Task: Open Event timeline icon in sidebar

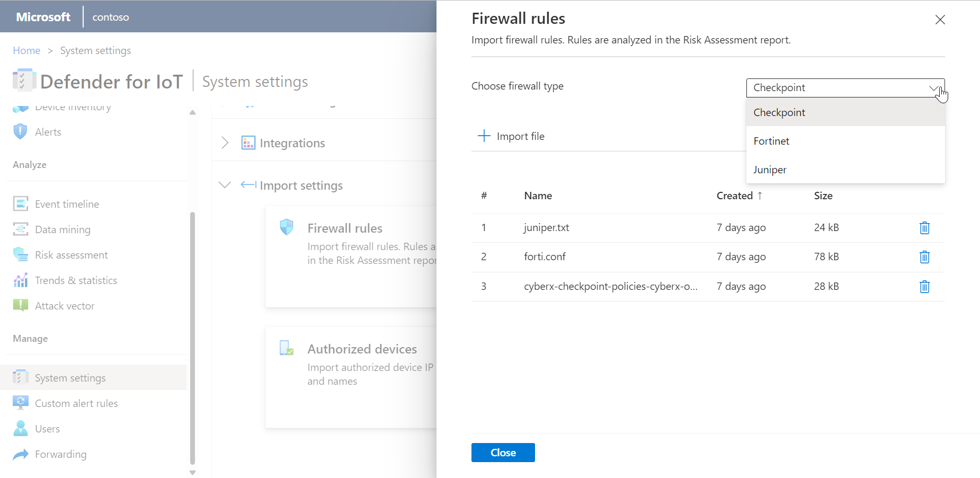Action: 21,204
